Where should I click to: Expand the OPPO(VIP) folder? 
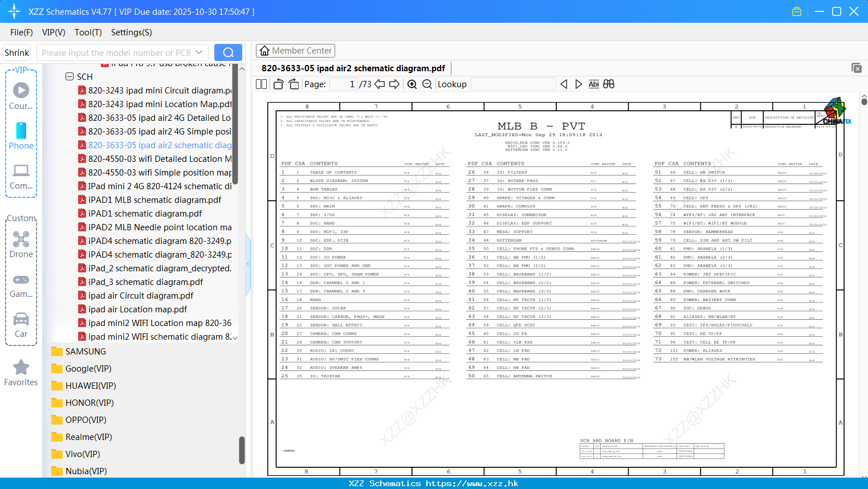[79, 420]
